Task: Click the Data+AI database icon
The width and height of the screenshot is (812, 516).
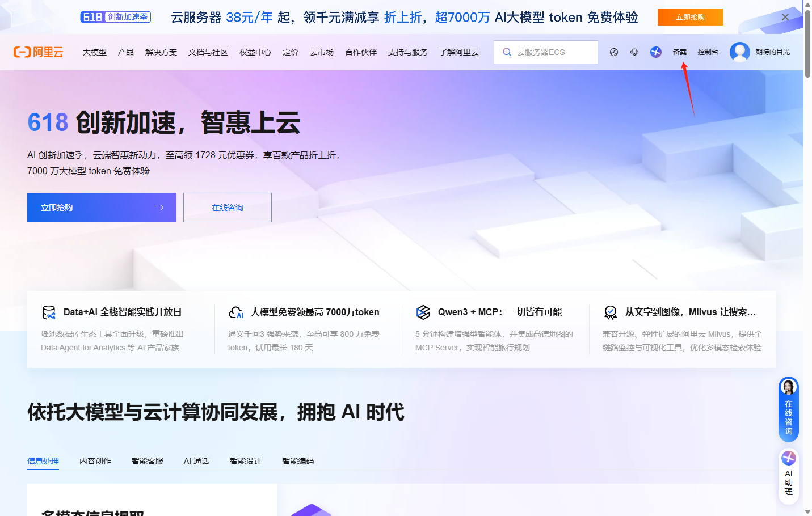Action: 49,312
